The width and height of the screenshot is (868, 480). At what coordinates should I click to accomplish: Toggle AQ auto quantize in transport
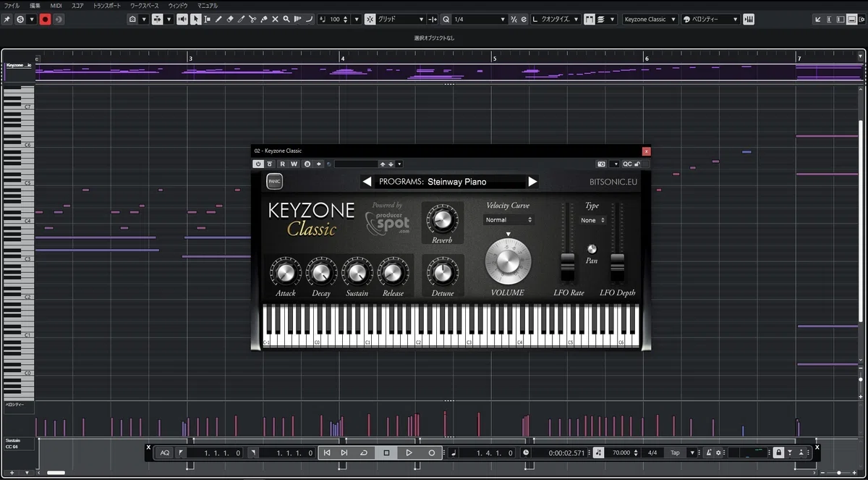[x=165, y=452]
